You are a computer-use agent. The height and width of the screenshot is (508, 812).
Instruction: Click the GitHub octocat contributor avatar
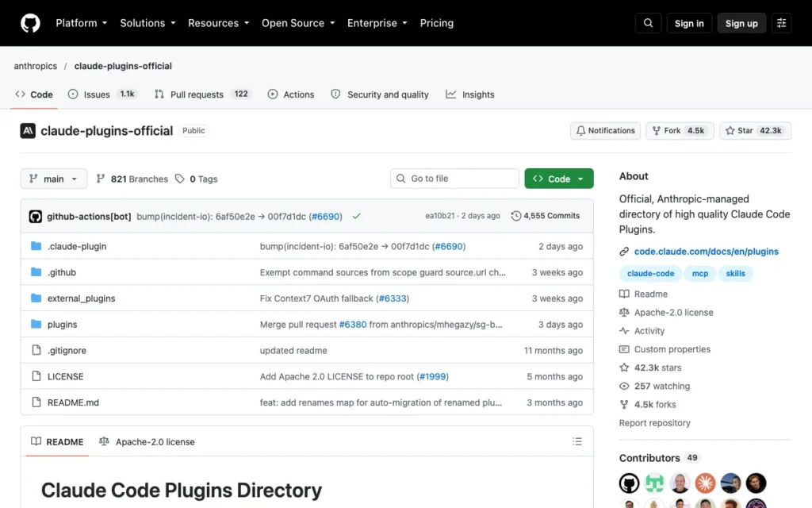click(x=629, y=483)
